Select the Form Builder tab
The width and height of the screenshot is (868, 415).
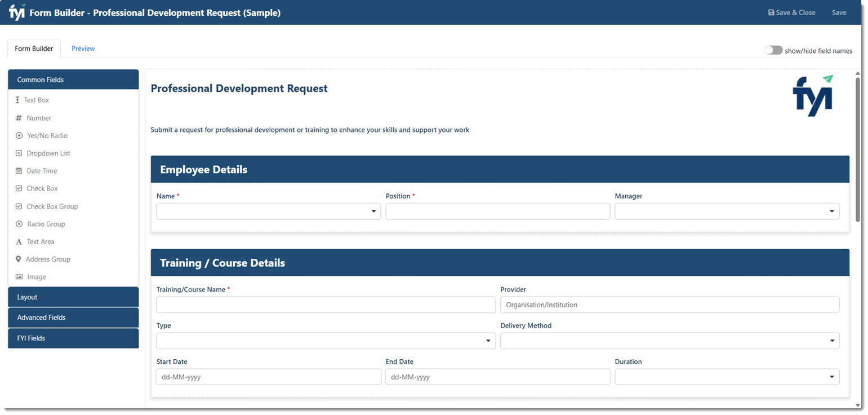(34, 48)
